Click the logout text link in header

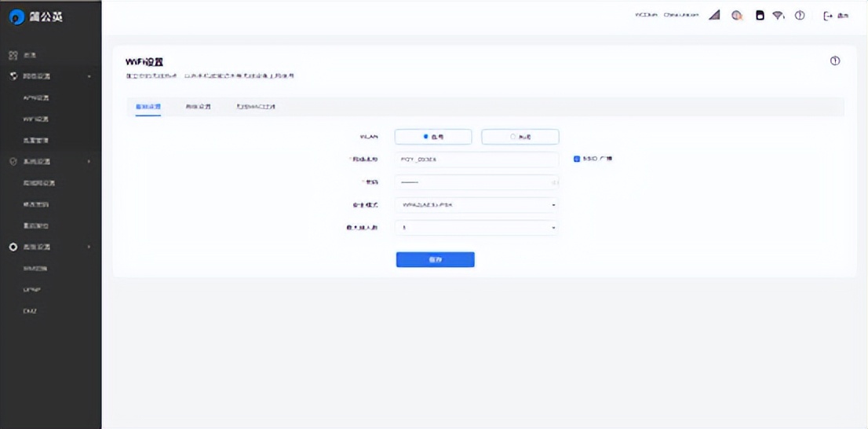click(843, 16)
